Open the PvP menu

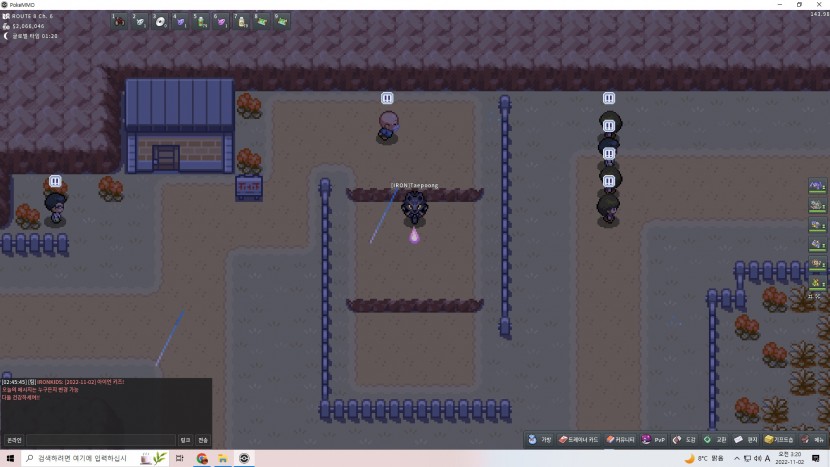tap(654, 439)
